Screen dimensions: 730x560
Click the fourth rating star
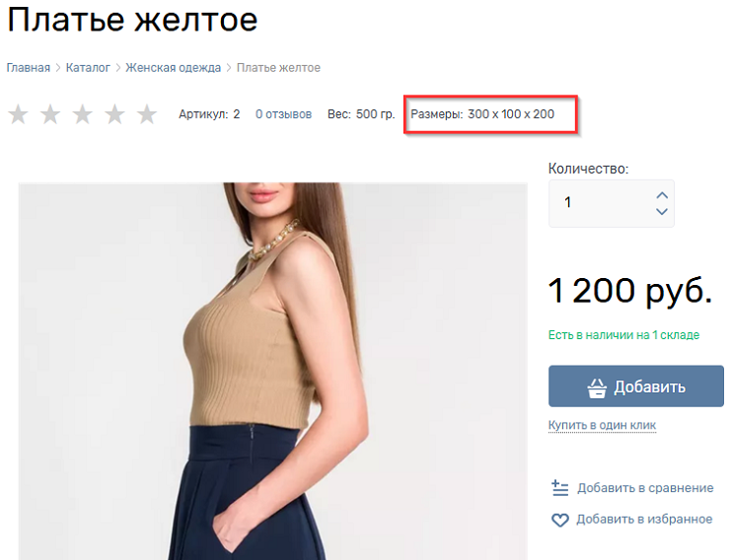tap(114, 114)
